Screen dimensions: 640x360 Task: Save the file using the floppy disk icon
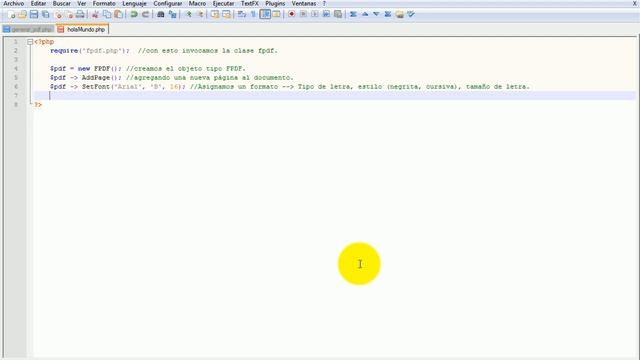point(34,15)
